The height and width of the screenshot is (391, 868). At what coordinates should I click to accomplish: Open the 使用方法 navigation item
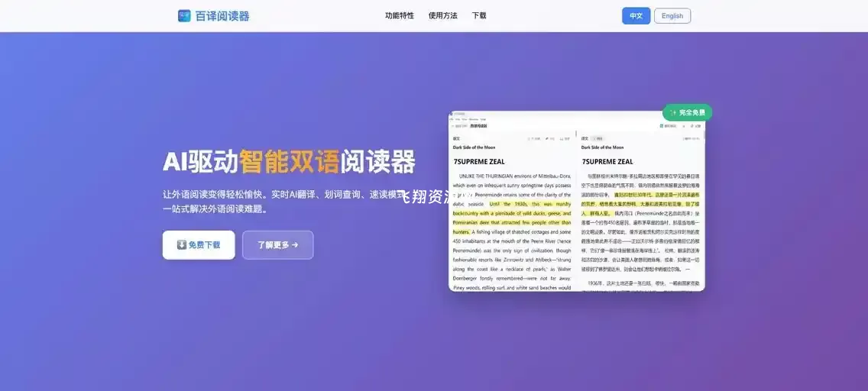[x=443, y=15]
